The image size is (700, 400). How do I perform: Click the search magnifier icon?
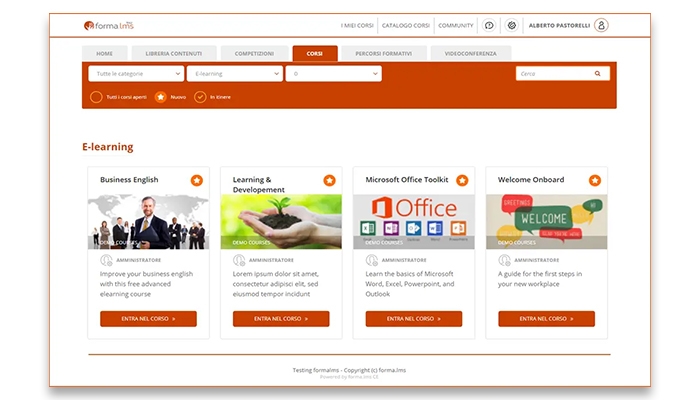pyautogui.click(x=597, y=74)
